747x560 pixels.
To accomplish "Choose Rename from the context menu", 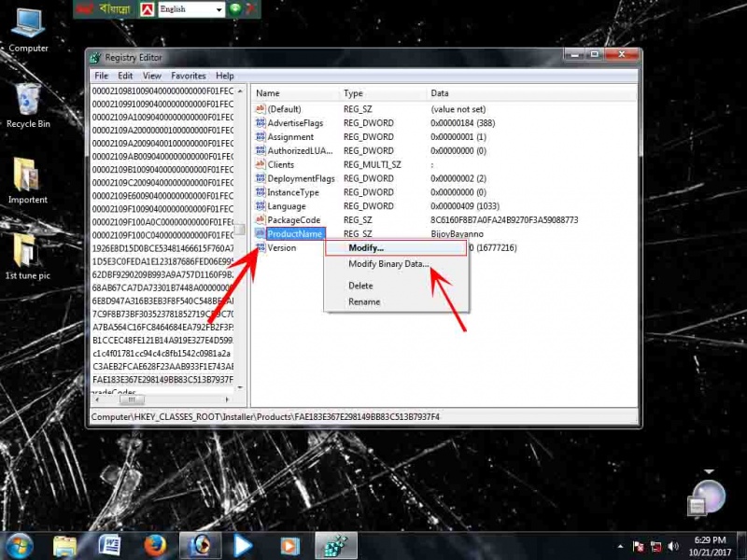I will (364, 301).
